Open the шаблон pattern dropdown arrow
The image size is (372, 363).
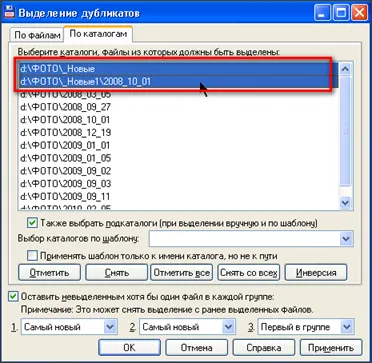tap(346, 239)
